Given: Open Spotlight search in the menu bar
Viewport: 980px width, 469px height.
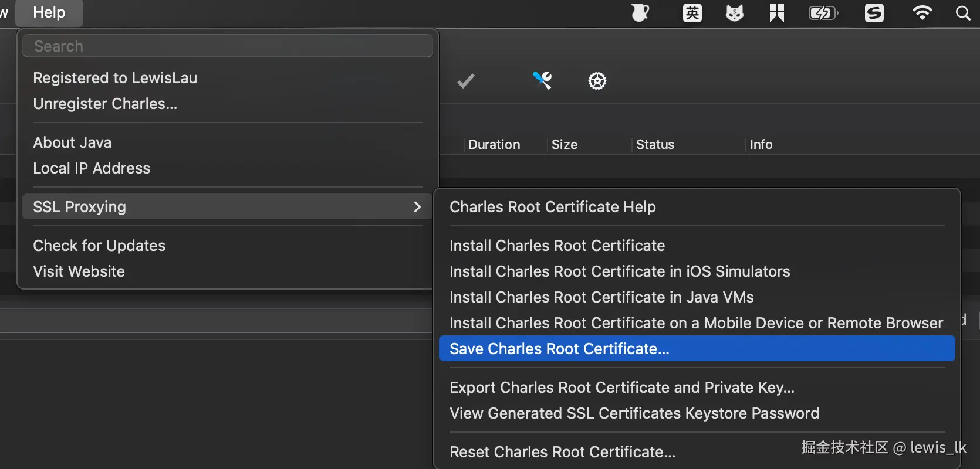Looking at the screenshot, I should point(963,13).
